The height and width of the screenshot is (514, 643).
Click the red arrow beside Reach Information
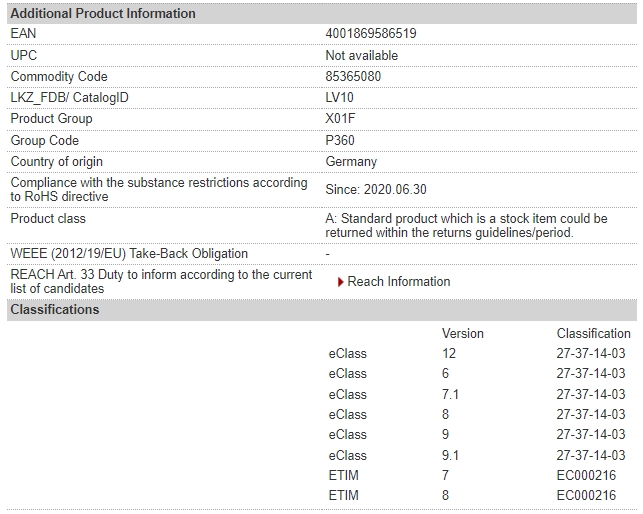pyautogui.click(x=340, y=282)
